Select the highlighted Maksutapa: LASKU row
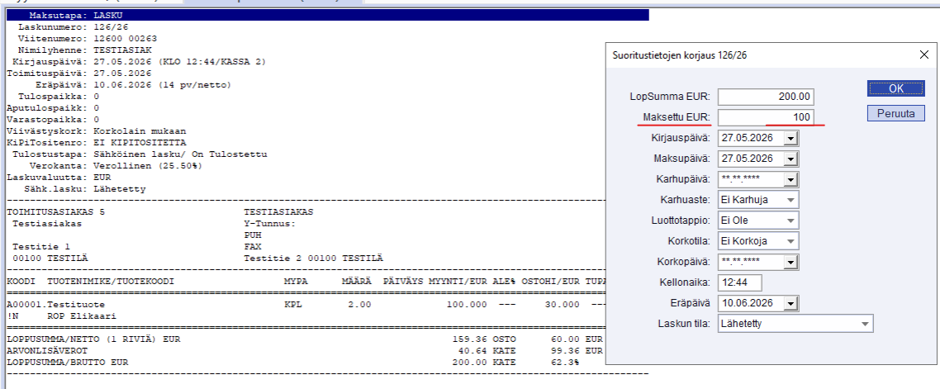Viewport: 940px width, 389px height. tap(327, 16)
